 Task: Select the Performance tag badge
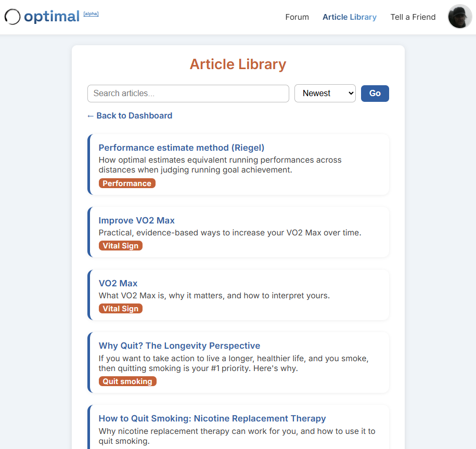click(127, 183)
